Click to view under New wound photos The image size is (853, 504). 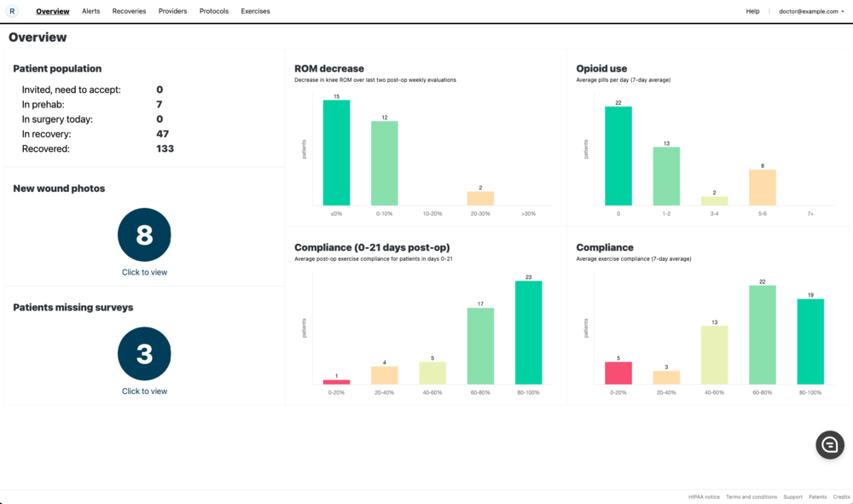pyautogui.click(x=144, y=272)
